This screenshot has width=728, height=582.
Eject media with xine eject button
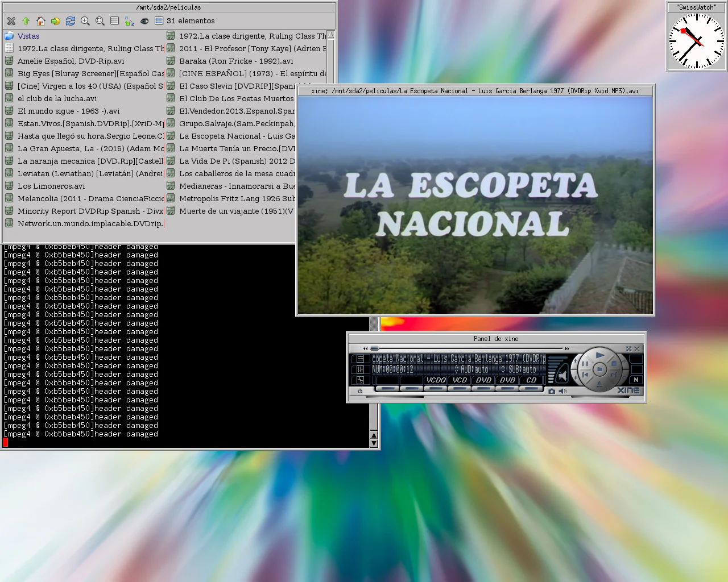(599, 385)
